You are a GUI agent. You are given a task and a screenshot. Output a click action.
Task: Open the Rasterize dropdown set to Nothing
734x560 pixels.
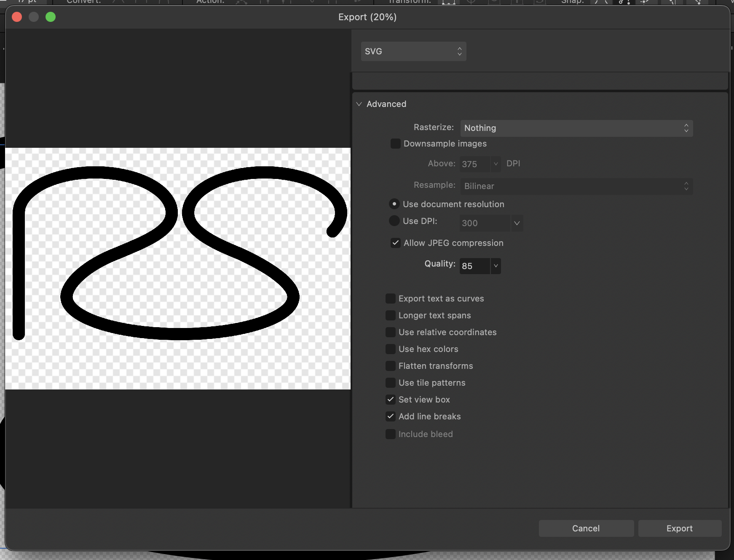(576, 128)
